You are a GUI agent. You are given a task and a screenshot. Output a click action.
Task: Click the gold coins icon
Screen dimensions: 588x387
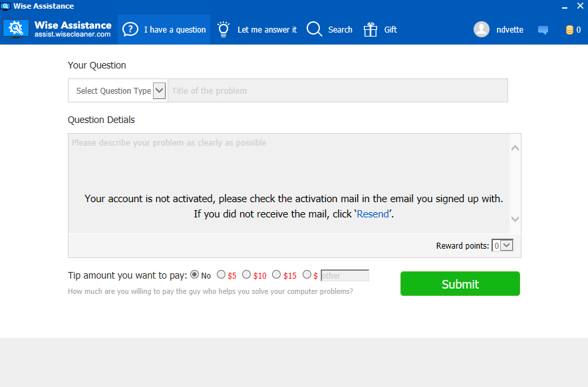(569, 30)
